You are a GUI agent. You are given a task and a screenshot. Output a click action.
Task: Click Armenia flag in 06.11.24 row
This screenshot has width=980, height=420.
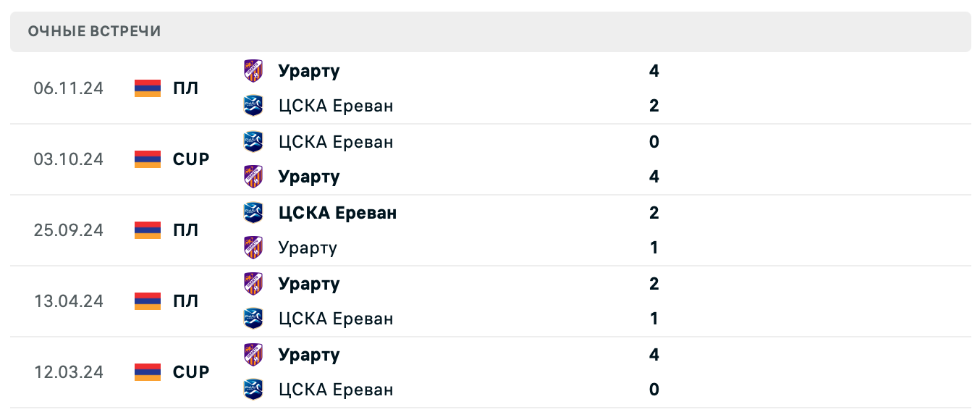click(x=148, y=88)
